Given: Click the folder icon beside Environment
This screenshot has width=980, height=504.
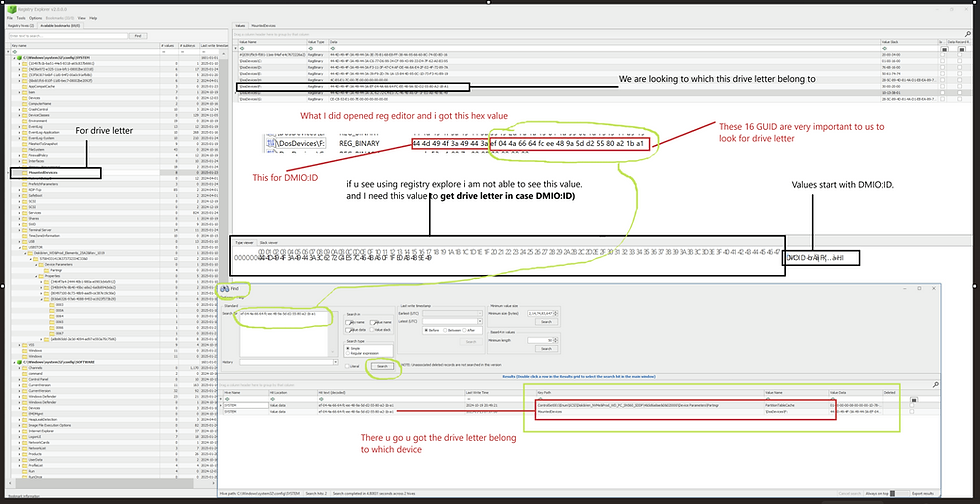Looking at the screenshot, I should click(24, 121).
